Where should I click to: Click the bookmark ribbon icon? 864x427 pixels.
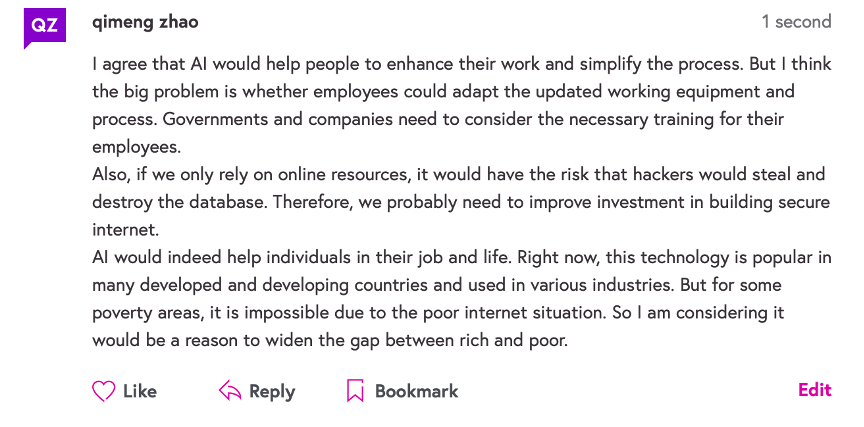pyautogui.click(x=355, y=391)
